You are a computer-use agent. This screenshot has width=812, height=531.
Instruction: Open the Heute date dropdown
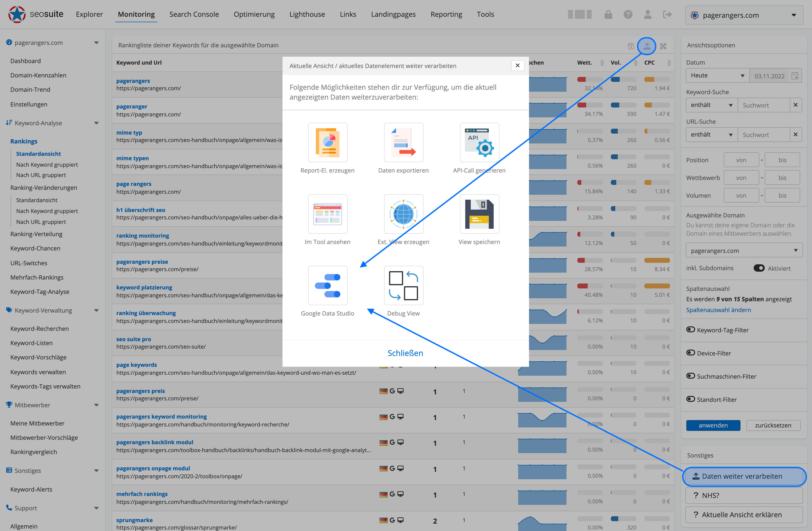pos(718,75)
